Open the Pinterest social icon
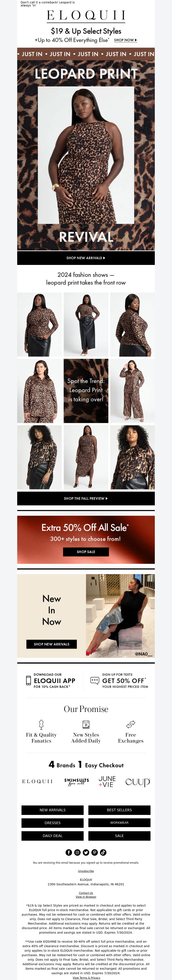This screenshot has height=980, width=172. tap(95, 852)
